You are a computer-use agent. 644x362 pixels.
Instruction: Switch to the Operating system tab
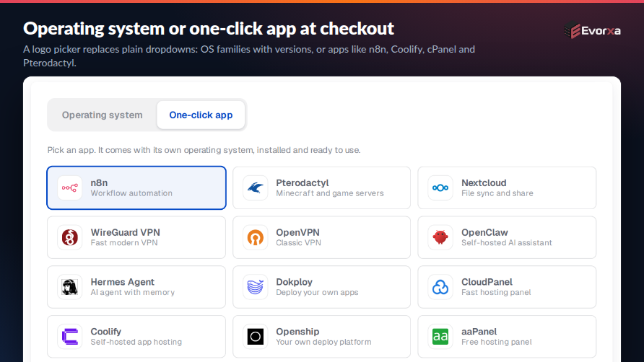(103, 115)
